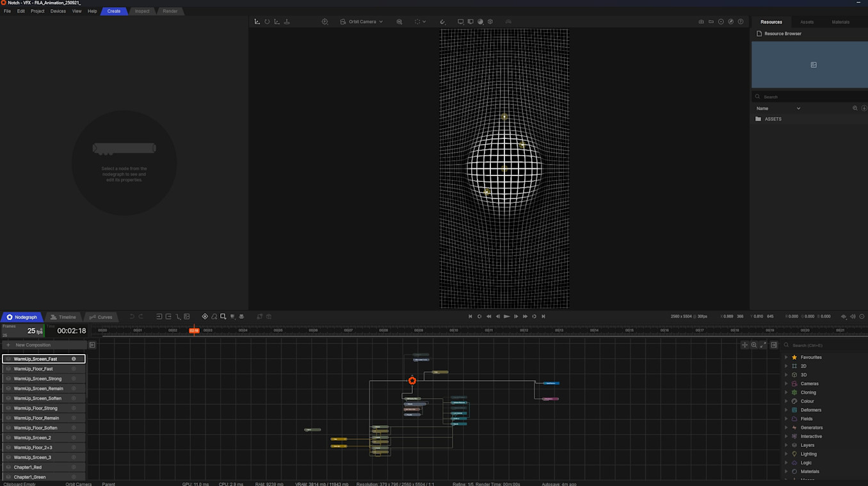Click the play button in transport controls

click(x=507, y=316)
